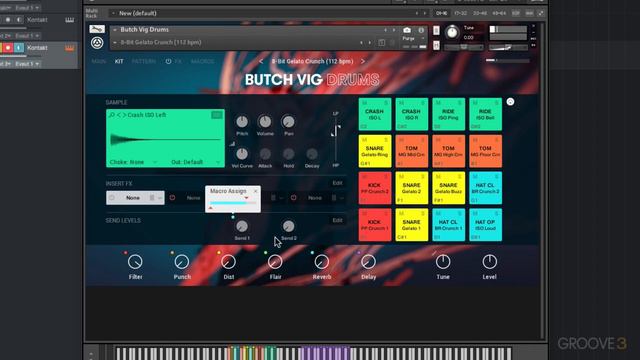Open the Out: Default dropdown

click(196, 162)
